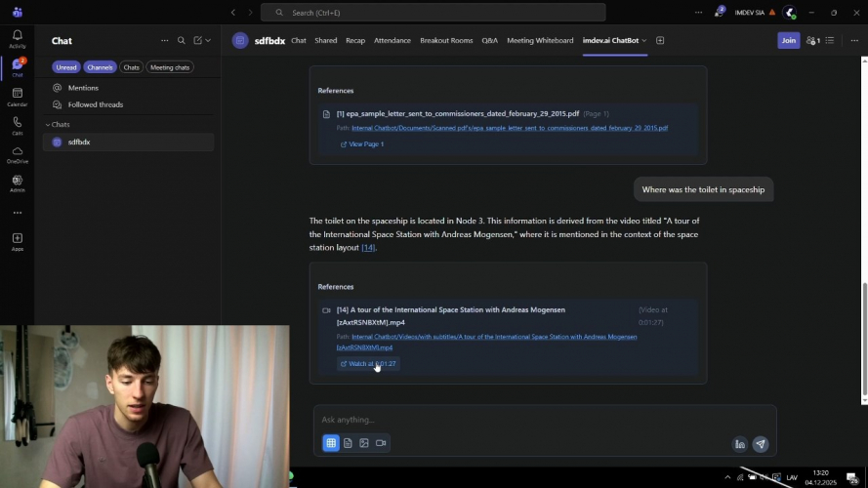Click the Teams logo icon
Image resolution: width=868 pixels, height=488 pixels.
[18, 12]
